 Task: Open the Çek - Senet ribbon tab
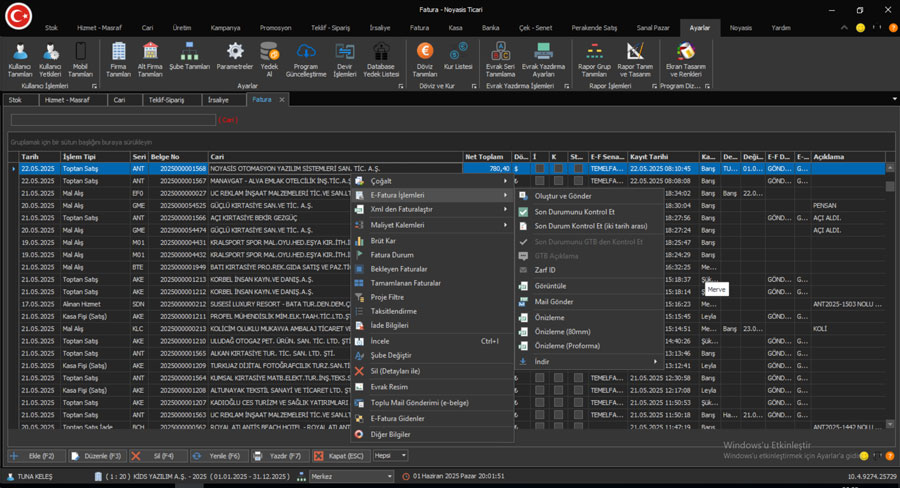(x=536, y=28)
